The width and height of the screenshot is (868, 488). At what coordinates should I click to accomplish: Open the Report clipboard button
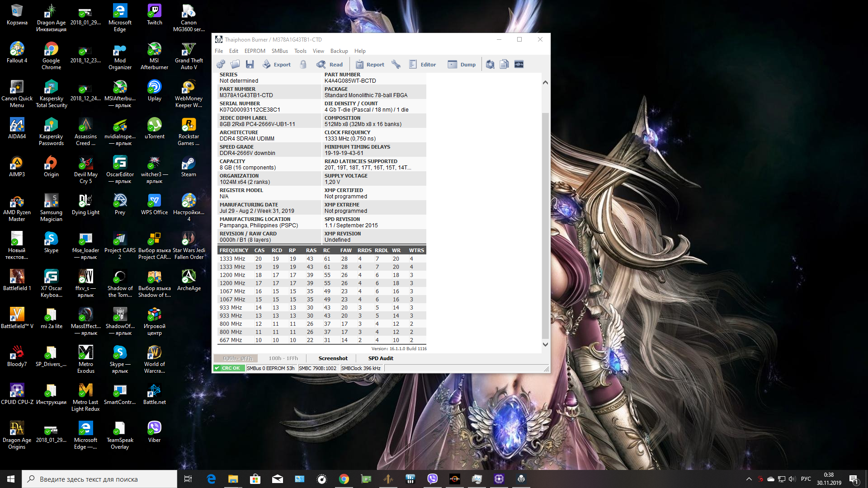370,65
